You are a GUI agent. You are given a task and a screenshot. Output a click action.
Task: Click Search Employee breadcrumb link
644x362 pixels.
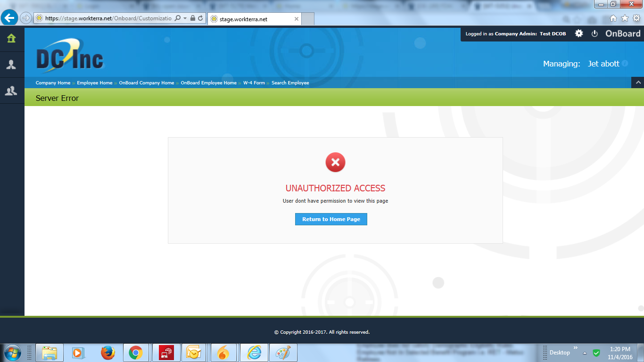pos(290,83)
